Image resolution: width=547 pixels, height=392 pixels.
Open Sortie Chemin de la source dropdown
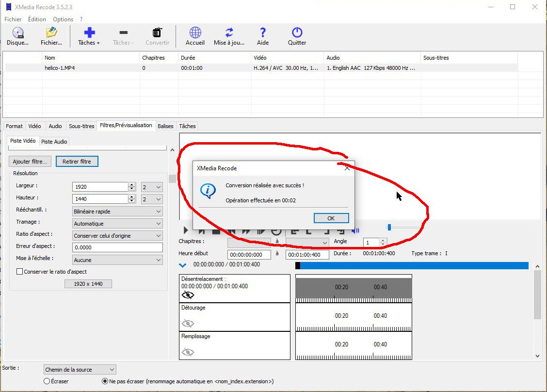[80, 369]
